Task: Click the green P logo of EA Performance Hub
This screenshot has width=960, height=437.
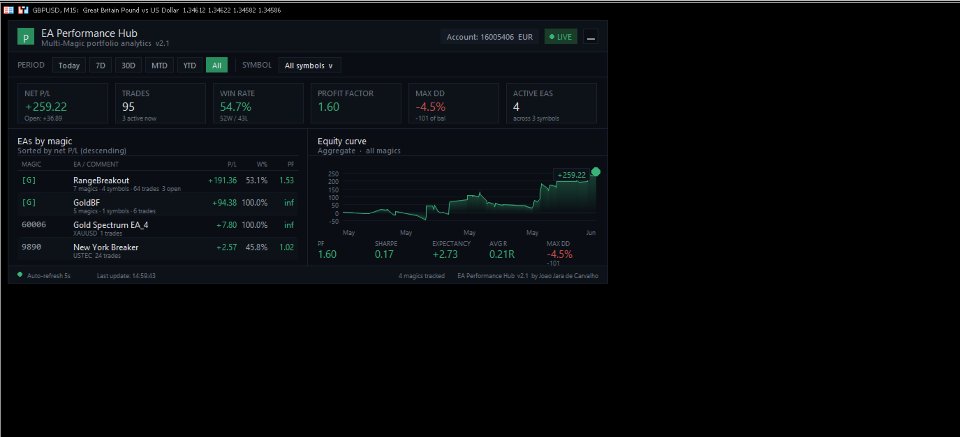Action: point(25,37)
